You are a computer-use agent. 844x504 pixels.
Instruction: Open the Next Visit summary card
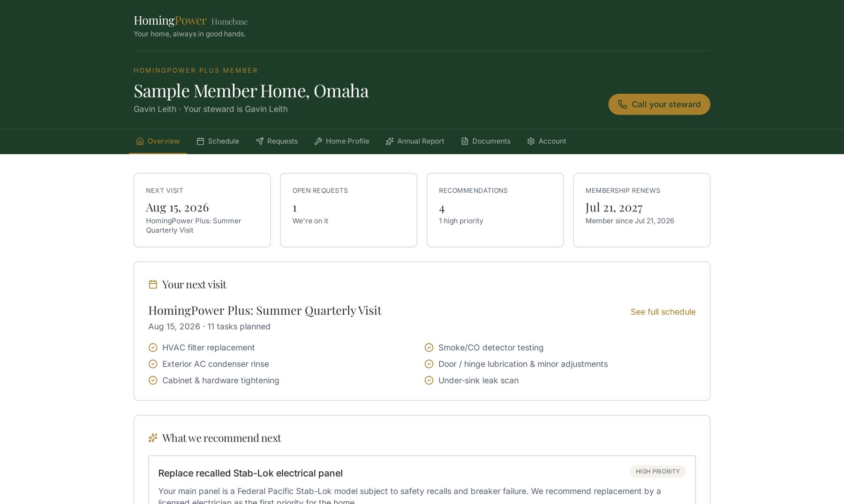click(x=202, y=210)
